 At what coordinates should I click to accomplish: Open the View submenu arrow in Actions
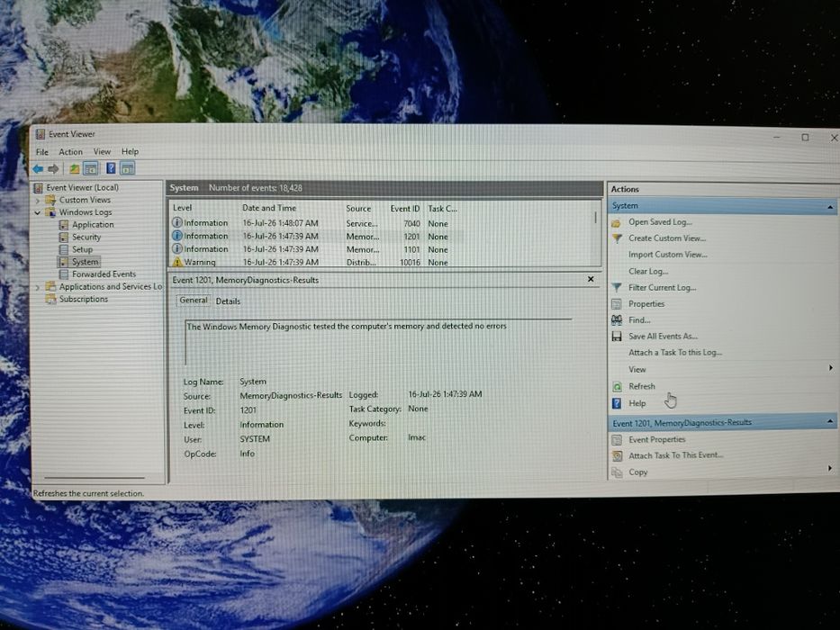[830, 368]
